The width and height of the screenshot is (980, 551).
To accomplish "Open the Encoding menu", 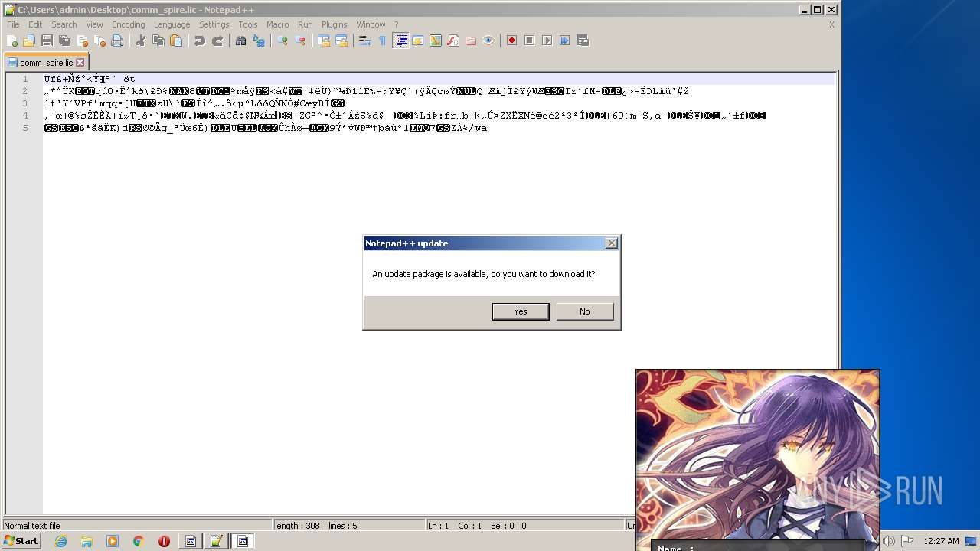I will pos(128,24).
